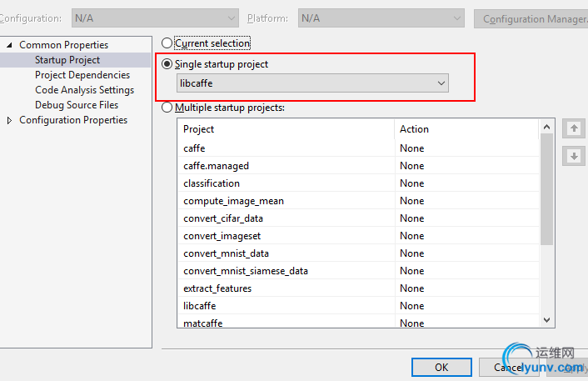
Task: Open Project Dependencies page
Action: (x=82, y=75)
